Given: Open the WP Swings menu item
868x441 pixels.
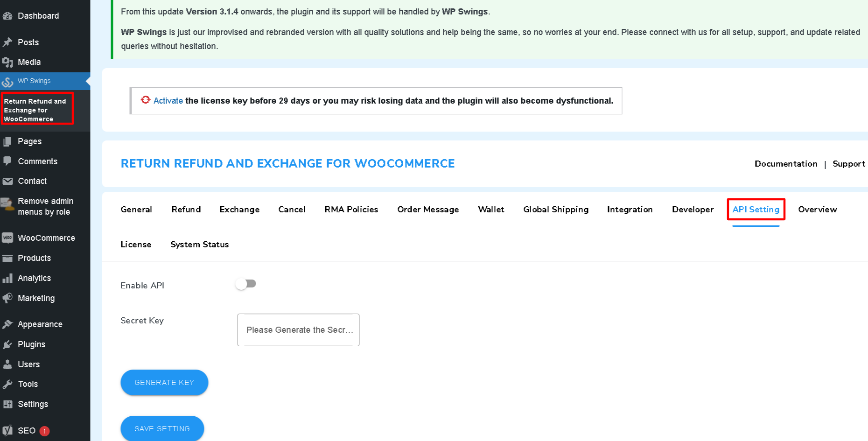Looking at the screenshot, I should tap(45, 81).
